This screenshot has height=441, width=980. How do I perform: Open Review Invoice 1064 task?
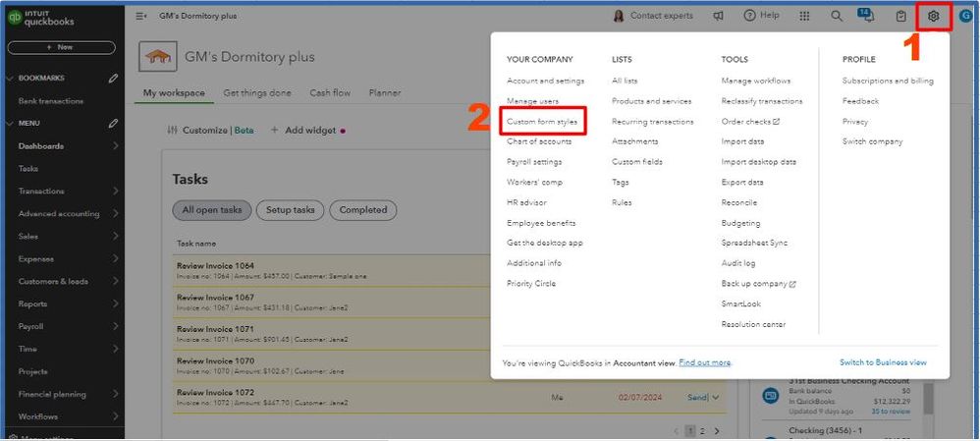coord(215,266)
